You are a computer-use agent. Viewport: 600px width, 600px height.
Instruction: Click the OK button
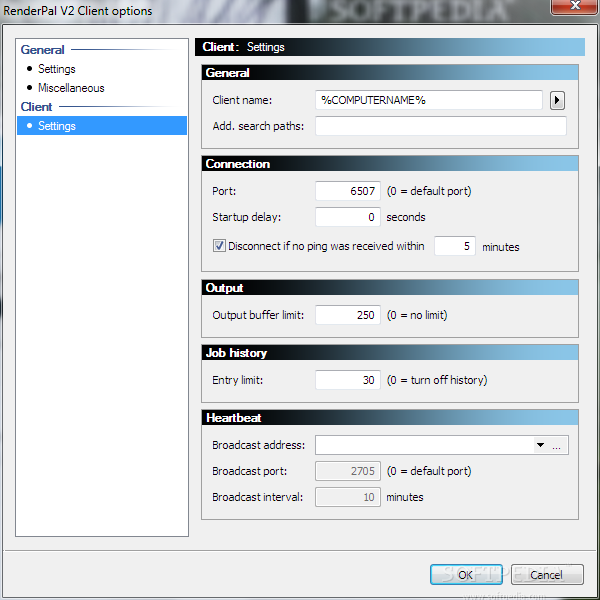pos(466,574)
